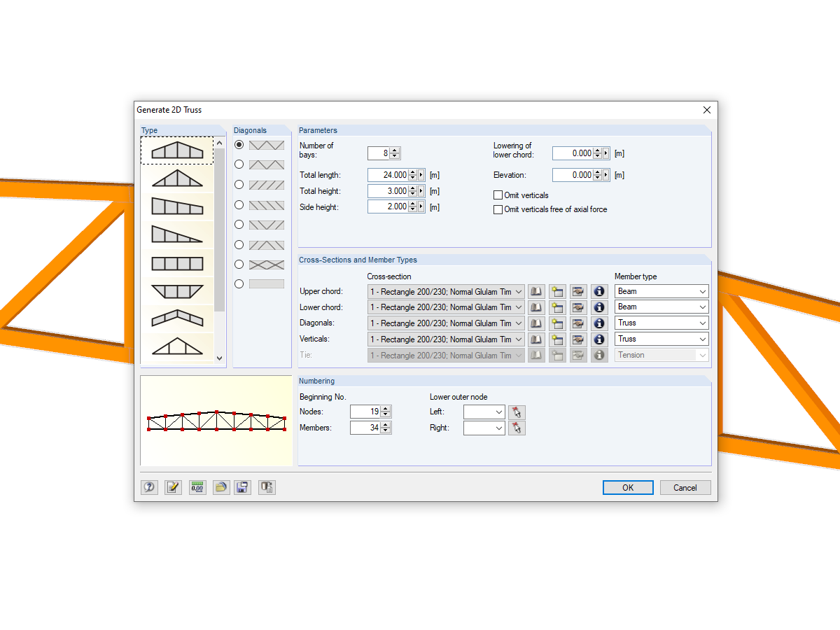Select the parallel chord truss type
The height and width of the screenshot is (630, 840).
pos(178,264)
